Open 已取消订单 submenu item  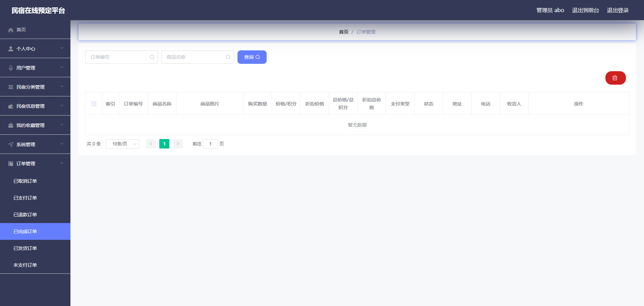[35, 181]
